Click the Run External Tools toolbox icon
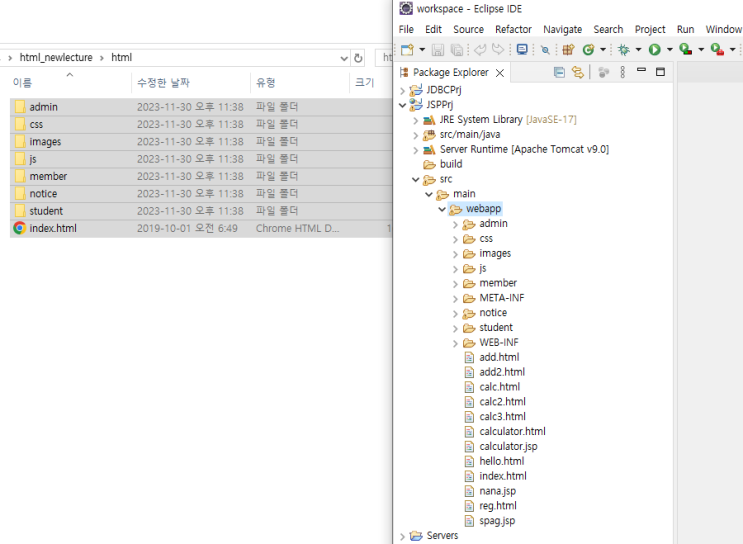This screenshot has height=544, width=743. coord(717,49)
